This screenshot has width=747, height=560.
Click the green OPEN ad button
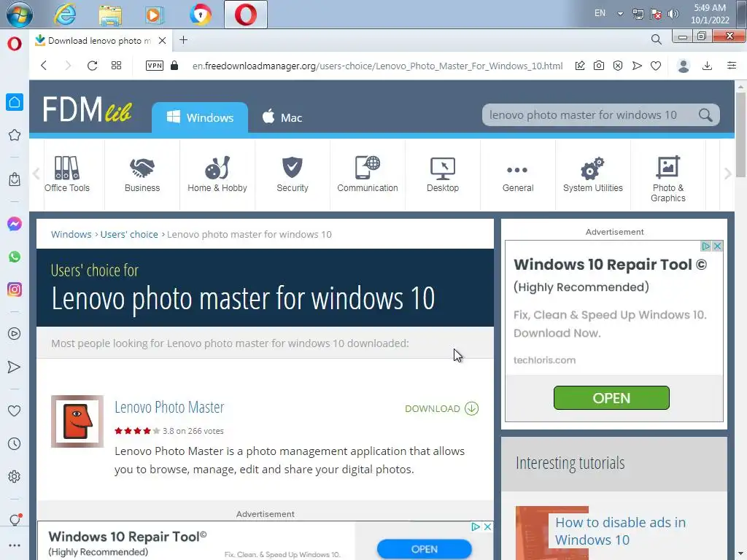[x=611, y=397]
